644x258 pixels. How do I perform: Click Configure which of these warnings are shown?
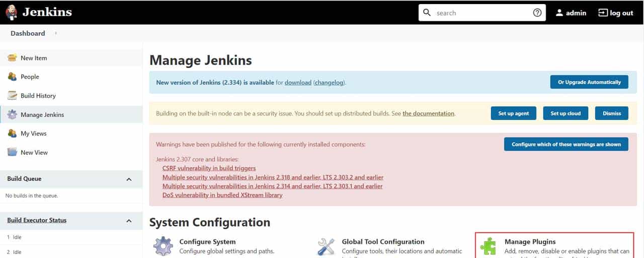coord(566,144)
